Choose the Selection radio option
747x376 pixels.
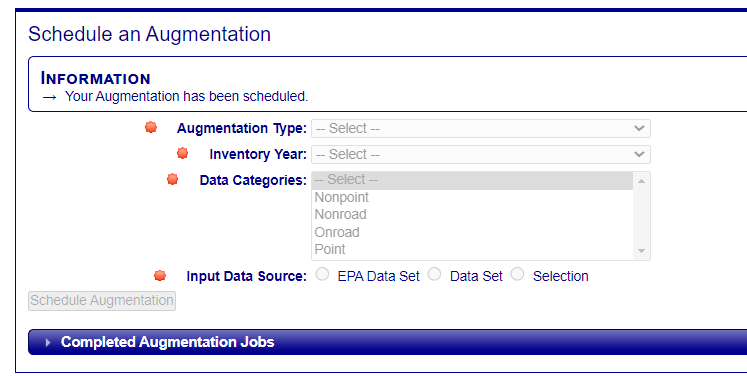click(517, 274)
